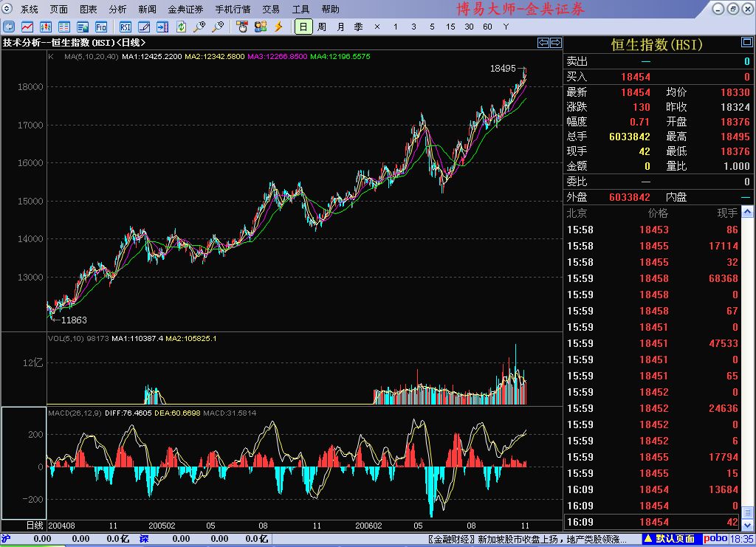This screenshot has height=547, width=756.
Task: Click the Fio toolbar icon
Action: click(102, 27)
